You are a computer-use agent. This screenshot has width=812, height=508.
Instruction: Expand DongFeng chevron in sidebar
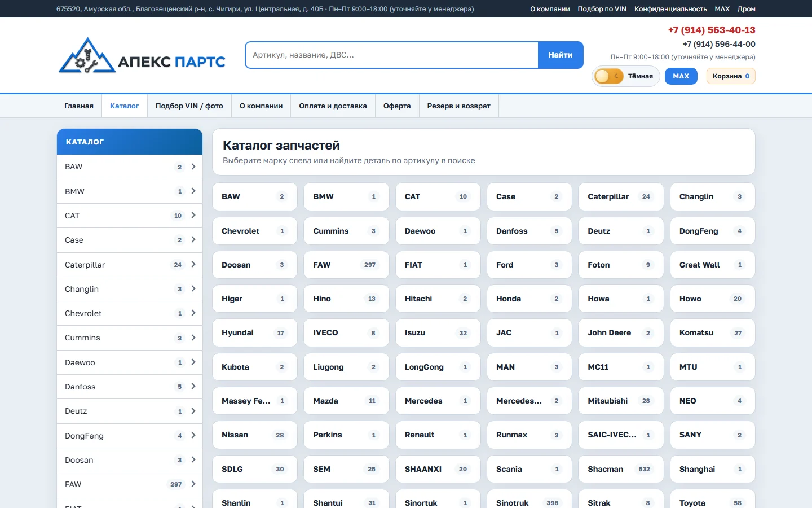(x=193, y=435)
